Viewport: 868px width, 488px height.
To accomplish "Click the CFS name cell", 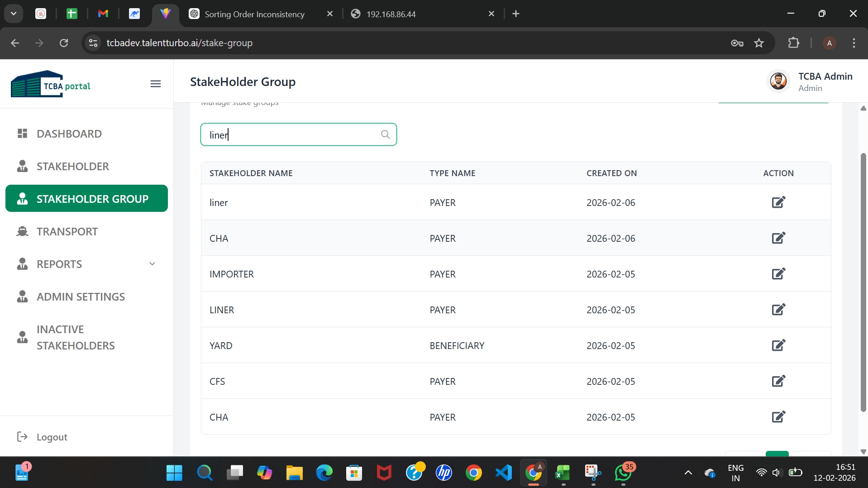I will (217, 382).
